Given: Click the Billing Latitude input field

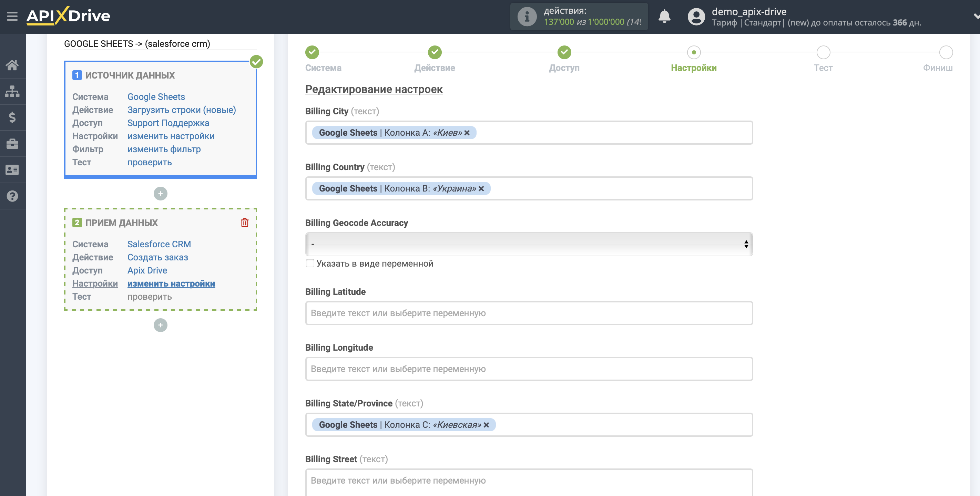Looking at the screenshot, I should tap(529, 313).
